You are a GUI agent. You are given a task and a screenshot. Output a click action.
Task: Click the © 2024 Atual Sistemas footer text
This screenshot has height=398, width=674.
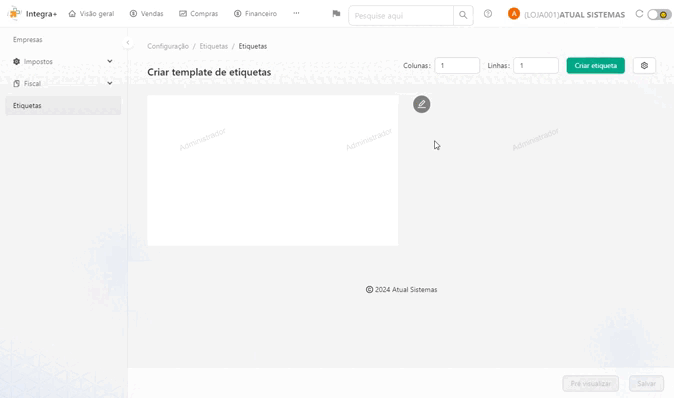[x=401, y=290]
